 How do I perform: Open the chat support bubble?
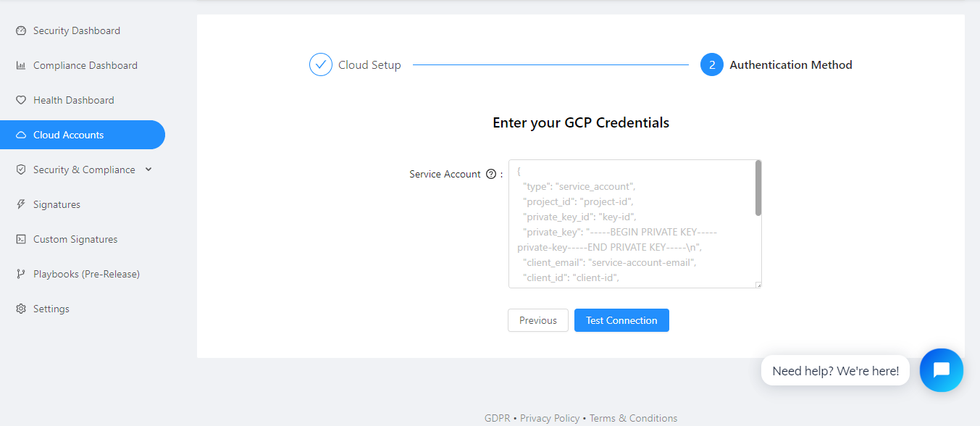(941, 370)
